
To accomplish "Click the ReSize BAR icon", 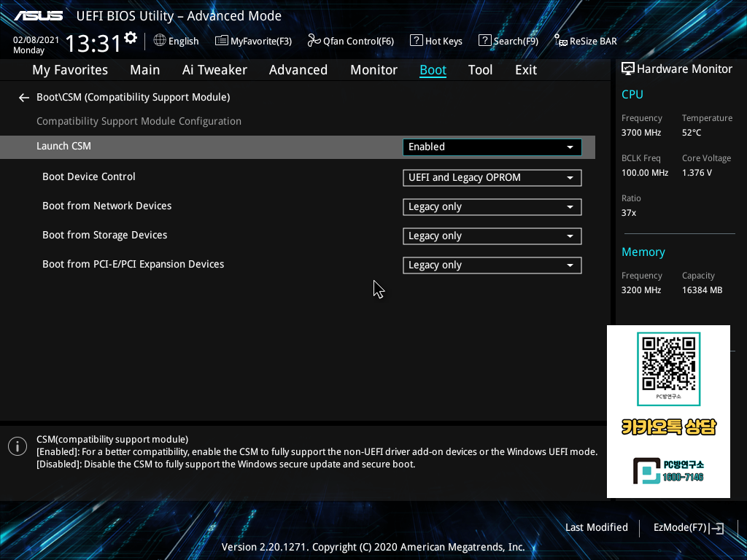I will 561,41.
